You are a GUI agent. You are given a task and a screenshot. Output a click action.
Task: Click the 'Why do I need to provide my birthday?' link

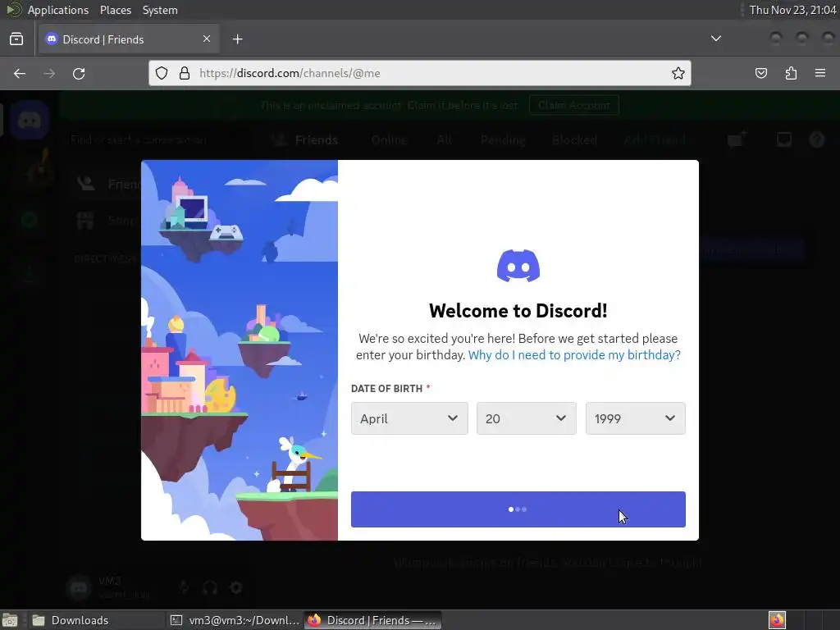[574, 355]
